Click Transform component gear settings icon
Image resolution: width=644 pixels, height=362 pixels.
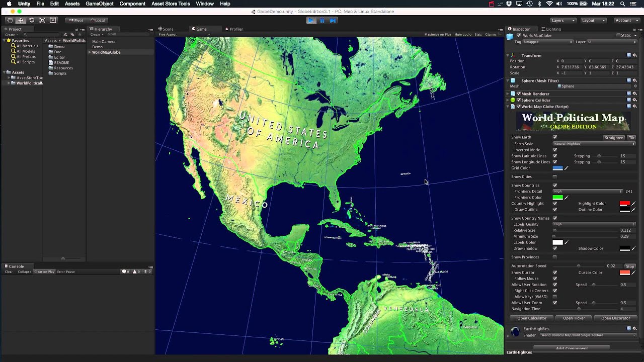tap(635, 55)
